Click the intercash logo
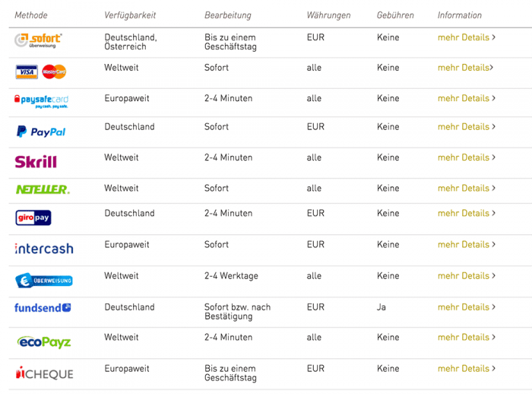This screenshot has width=532, height=394. click(x=44, y=248)
